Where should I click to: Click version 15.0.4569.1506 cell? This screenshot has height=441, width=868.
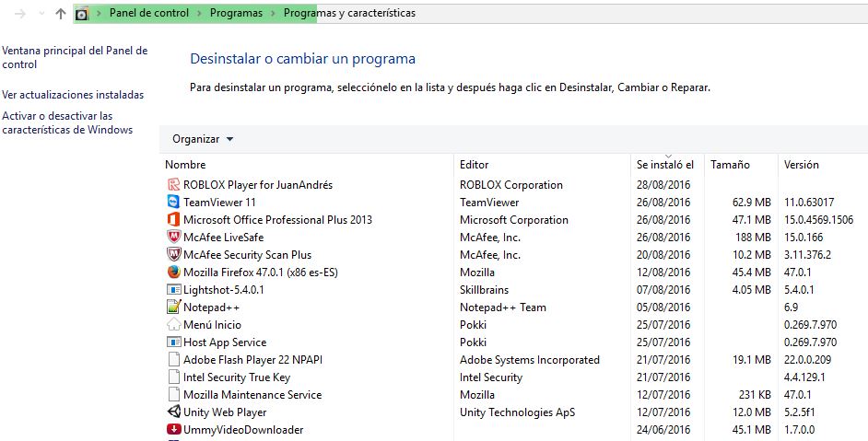(x=818, y=220)
